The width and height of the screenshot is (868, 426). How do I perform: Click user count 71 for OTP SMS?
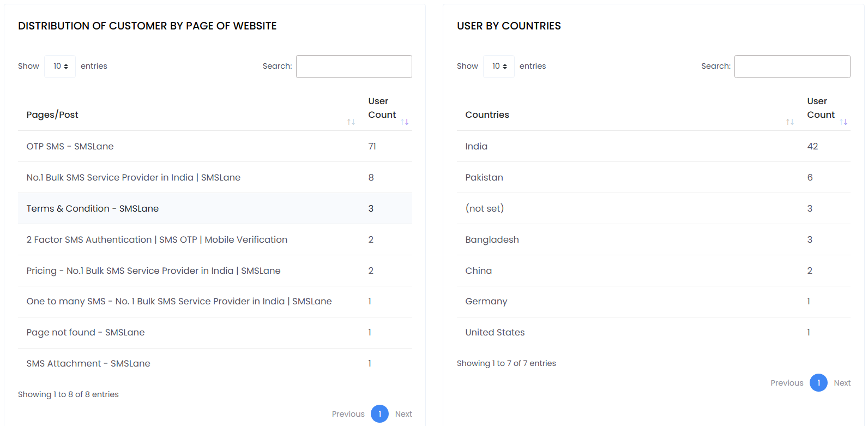(372, 146)
